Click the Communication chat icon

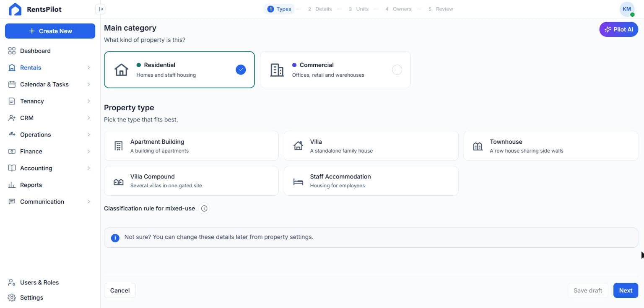(12, 202)
